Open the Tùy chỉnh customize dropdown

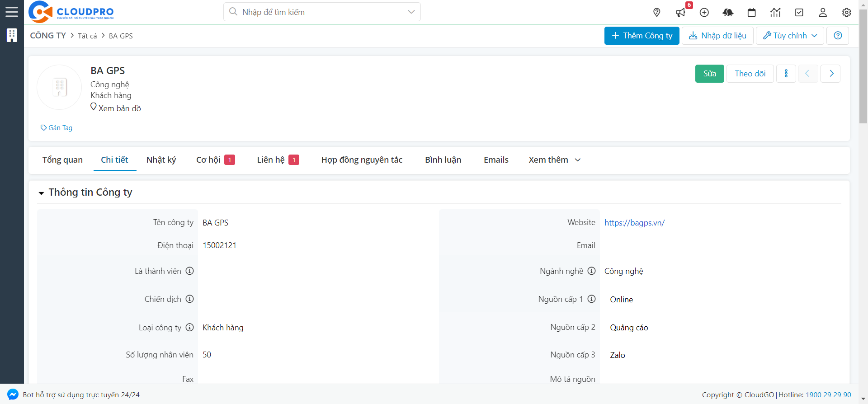point(790,36)
